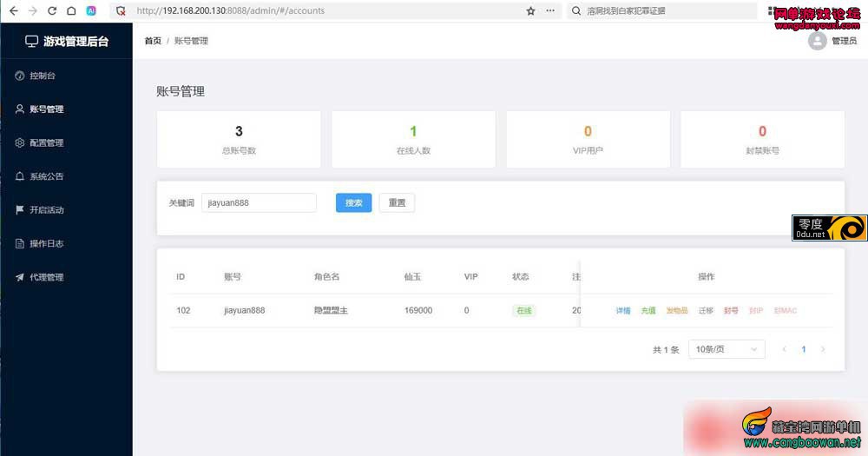Image resolution: width=868 pixels, height=456 pixels.
Task: Click role name 隐盟盟主 in table
Action: click(331, 310)
